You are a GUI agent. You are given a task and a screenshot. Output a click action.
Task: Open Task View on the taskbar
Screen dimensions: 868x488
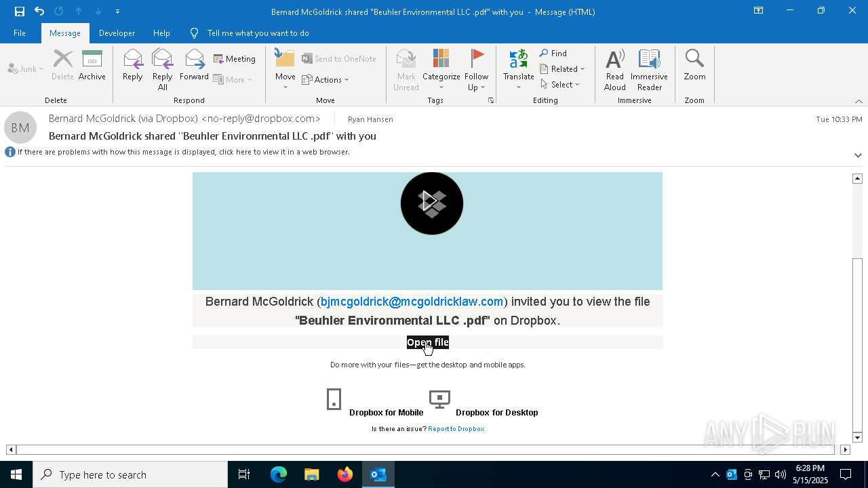pos(244,474)
